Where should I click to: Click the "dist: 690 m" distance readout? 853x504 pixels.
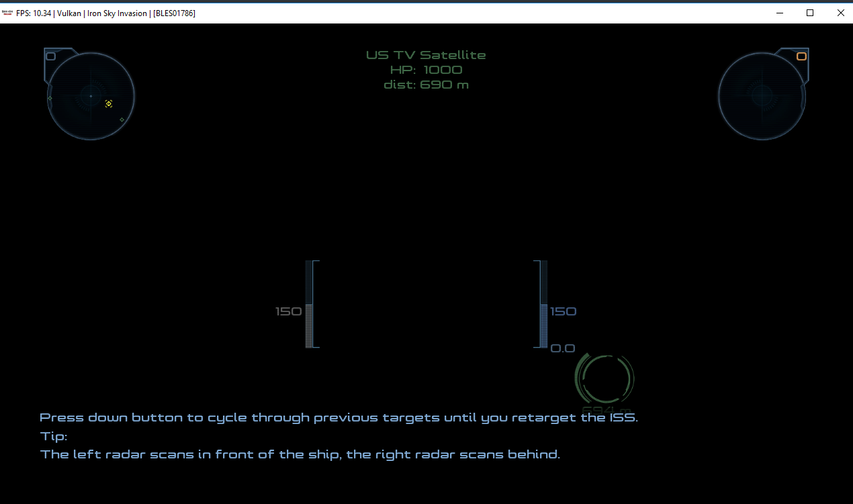point(426,85)
